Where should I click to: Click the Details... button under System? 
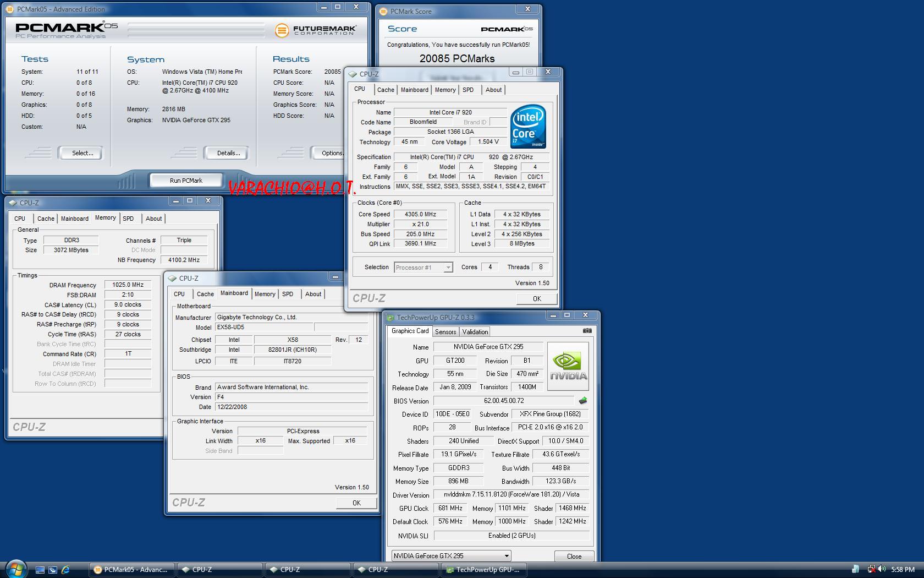coord(227,153)
